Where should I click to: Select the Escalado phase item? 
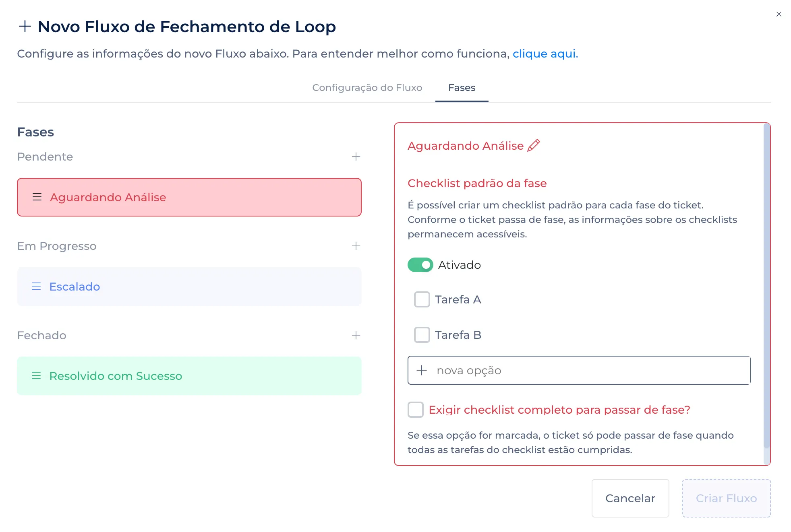point(189,287)
